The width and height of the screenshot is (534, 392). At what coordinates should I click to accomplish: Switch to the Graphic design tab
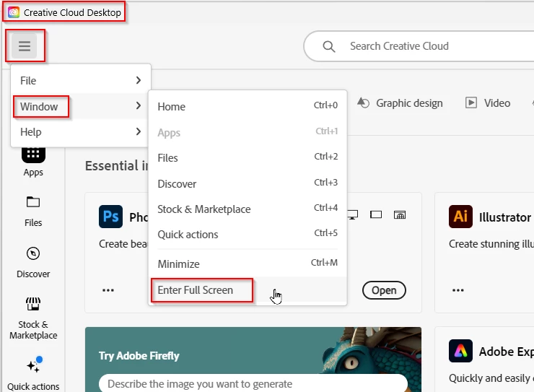click(400, 103)
